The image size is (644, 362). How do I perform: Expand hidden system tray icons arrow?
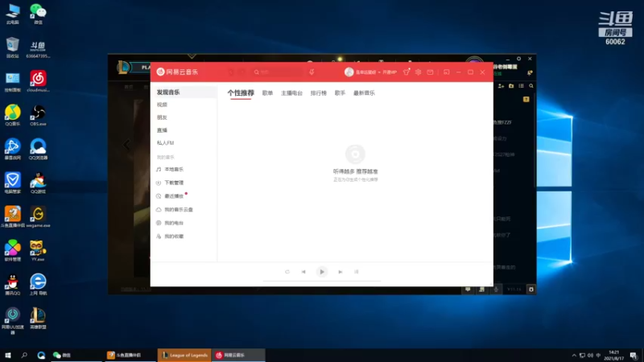pos(574,356)
